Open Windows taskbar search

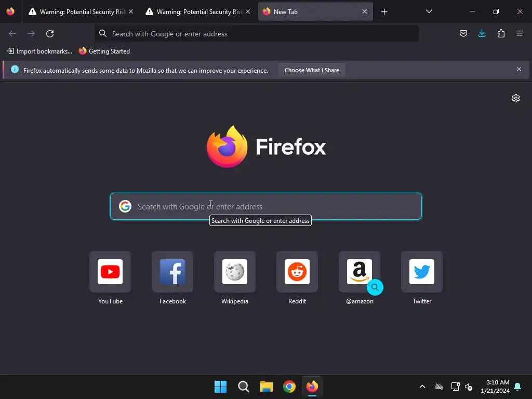243,387
